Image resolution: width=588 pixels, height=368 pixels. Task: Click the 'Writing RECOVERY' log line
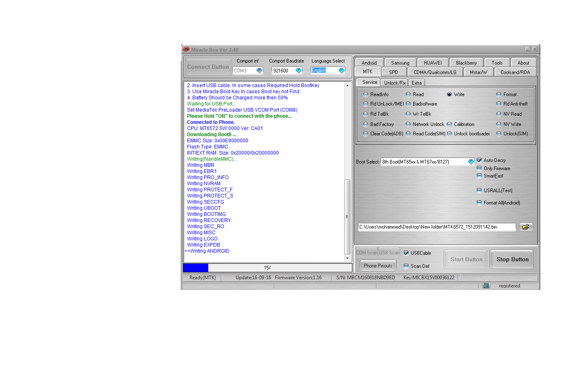pyautogui.click(x=209, y=220)
